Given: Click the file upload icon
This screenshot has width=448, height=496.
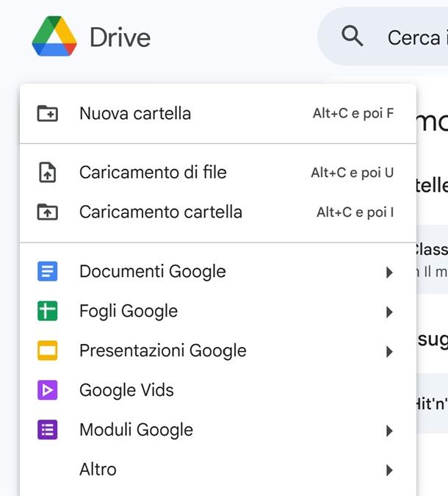Looking at the screenshot, I should (47, 173).
